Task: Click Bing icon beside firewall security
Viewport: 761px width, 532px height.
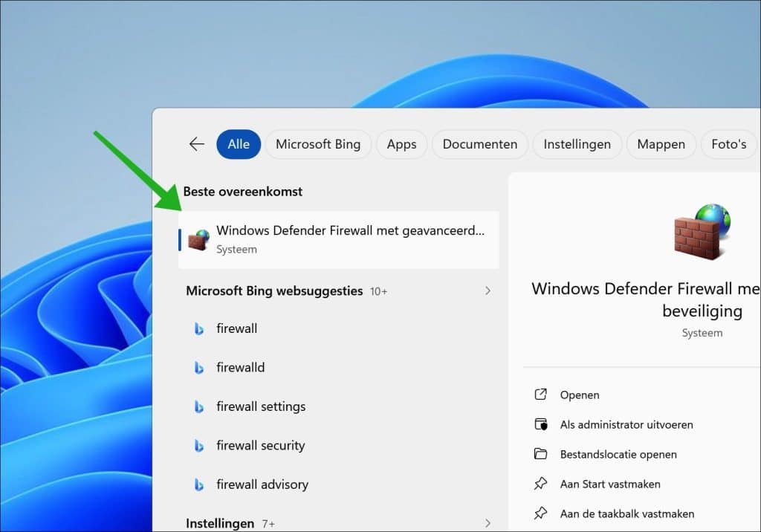Action: [x=198, y=446]
